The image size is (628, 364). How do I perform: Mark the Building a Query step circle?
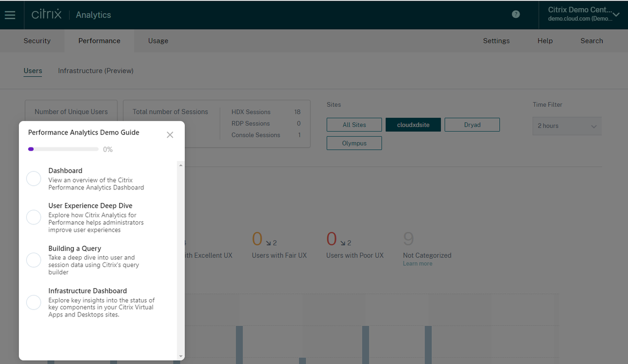(x=33, y=260)
